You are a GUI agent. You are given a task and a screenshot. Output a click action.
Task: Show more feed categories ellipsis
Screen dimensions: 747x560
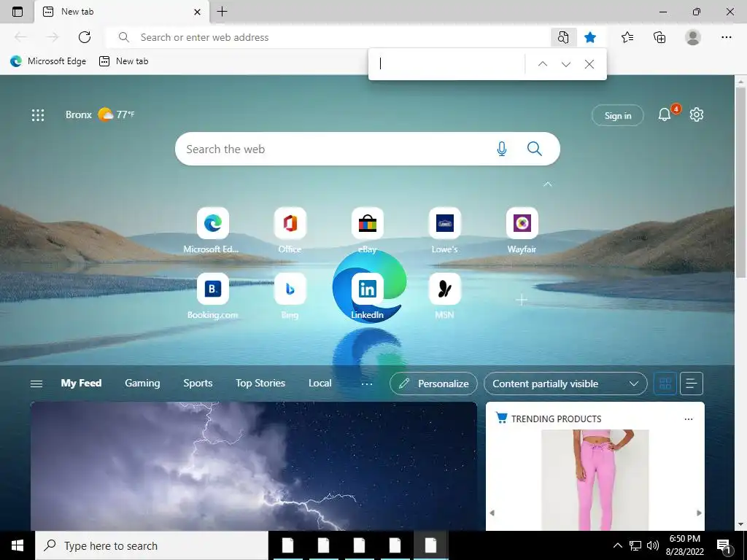tap(367, 384)
